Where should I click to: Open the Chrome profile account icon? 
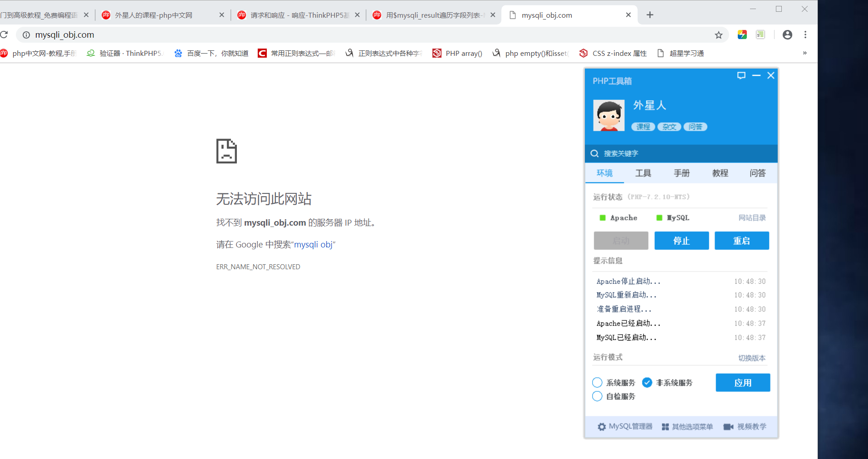787,35
